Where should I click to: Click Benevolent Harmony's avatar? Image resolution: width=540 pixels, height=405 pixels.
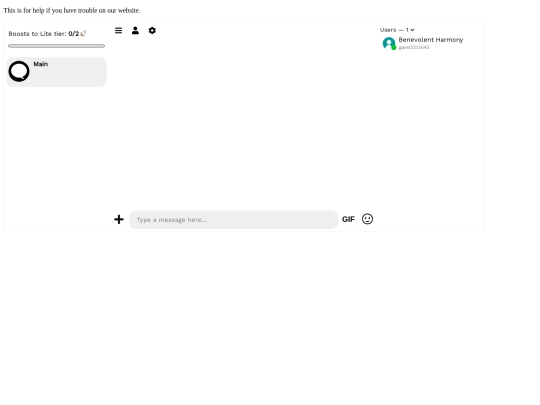(x=389, y=43)
